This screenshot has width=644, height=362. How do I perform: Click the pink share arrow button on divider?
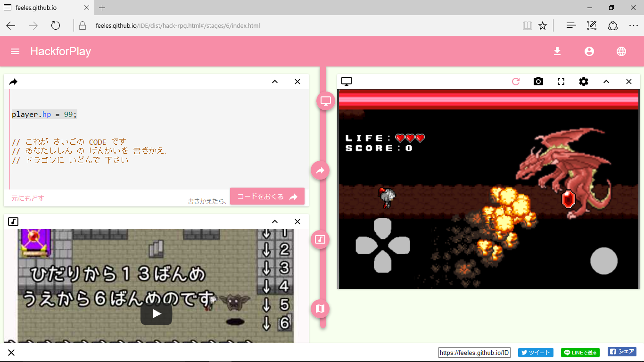[320, 170]
